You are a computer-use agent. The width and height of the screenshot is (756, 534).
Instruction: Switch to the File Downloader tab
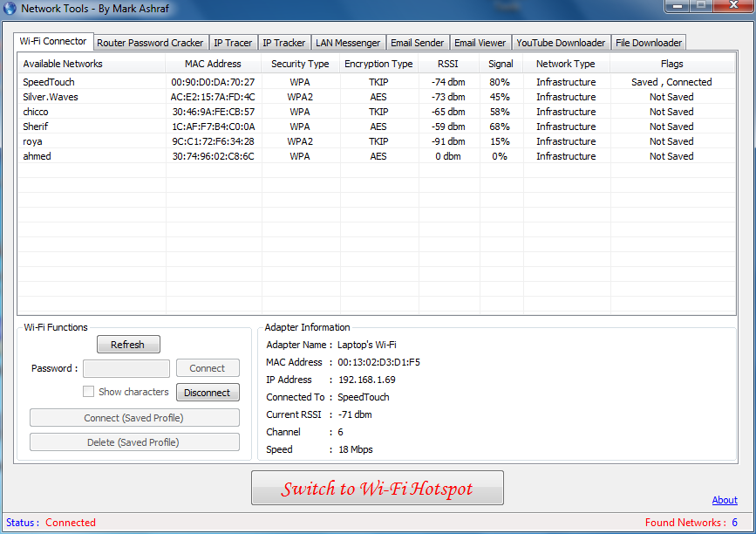[x=649, y=43]
